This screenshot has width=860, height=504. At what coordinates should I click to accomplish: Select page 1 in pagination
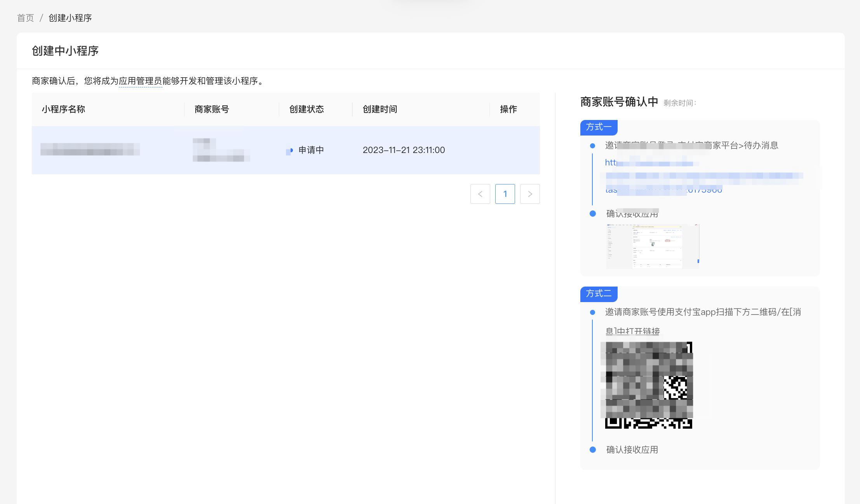tap(505, 194)
